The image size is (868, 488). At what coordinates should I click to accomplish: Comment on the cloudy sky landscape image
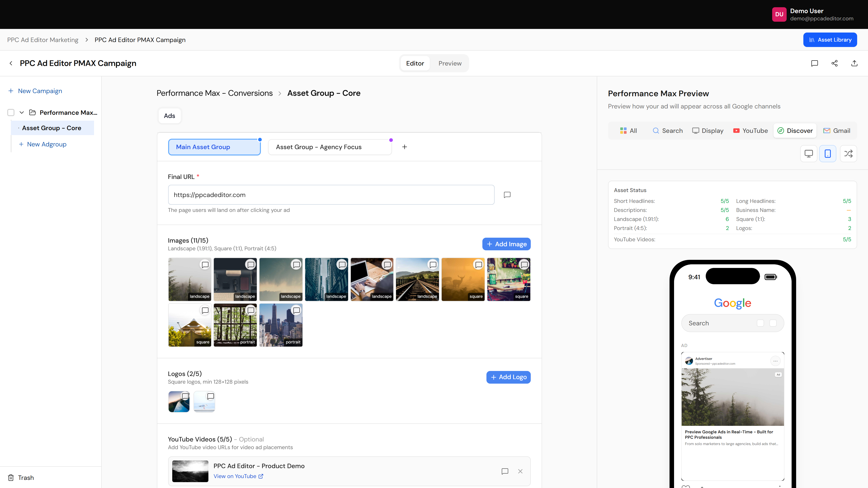tap(296, 265)
